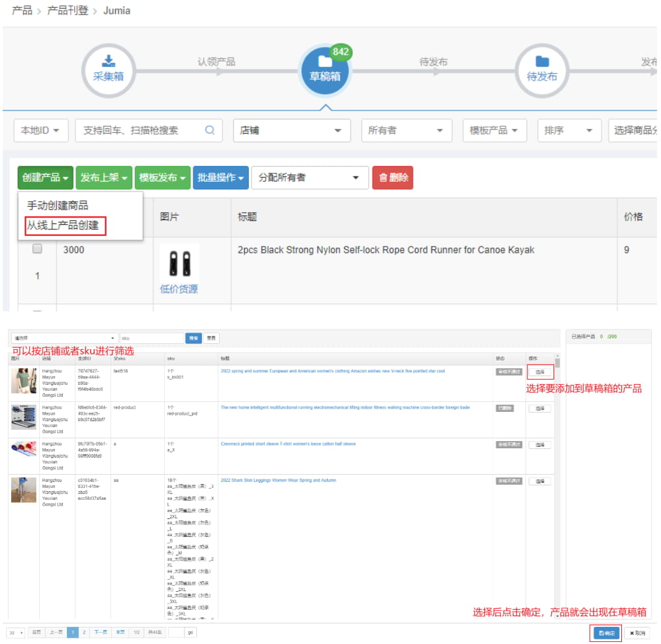Screen dimensions: 661x644
Task: Click 选择 for the first product row
Action: coord(539,372)
